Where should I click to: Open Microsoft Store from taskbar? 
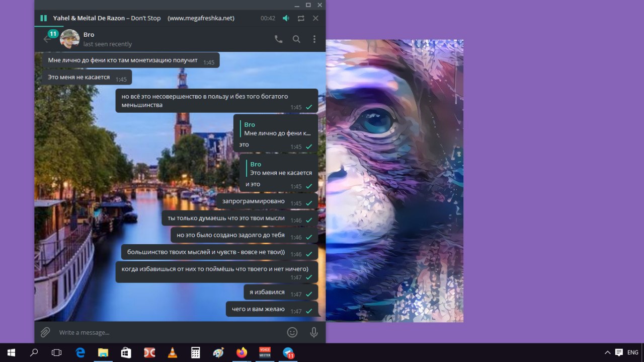coord(126,352)
